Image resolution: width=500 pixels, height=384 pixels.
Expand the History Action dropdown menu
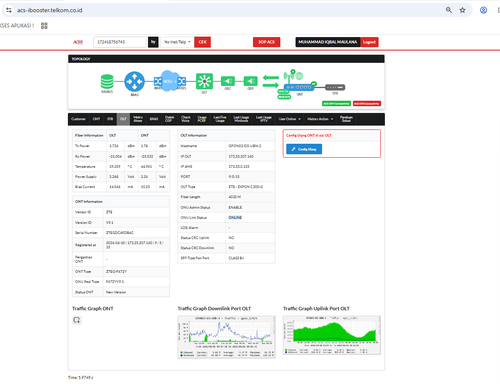coord(320,119)
